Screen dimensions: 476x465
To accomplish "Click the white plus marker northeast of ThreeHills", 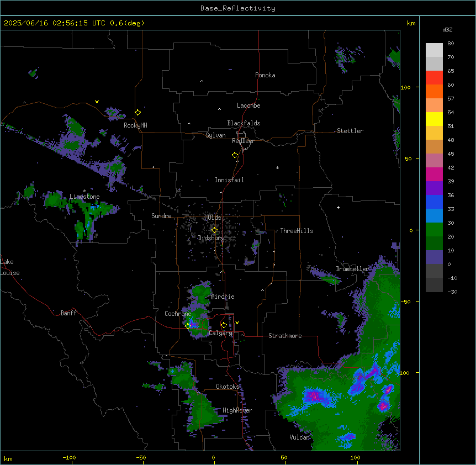I will coord(338,207).
